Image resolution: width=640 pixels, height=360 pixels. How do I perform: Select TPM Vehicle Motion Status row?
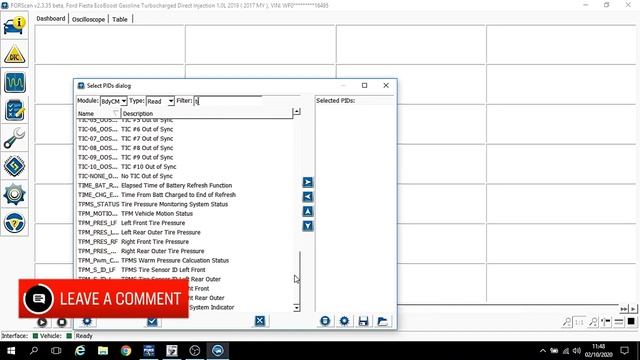(x=184, y=213)
